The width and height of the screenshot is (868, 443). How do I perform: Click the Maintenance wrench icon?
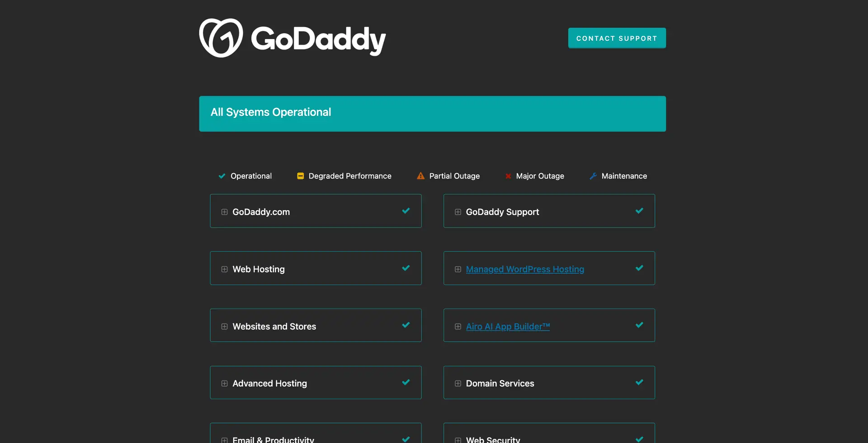point(593,176)
